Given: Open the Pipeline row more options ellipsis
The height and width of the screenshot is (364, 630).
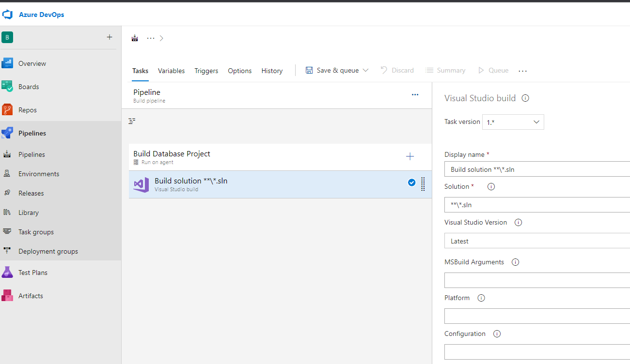Looking at the screenshot, I should coord(415,95).
